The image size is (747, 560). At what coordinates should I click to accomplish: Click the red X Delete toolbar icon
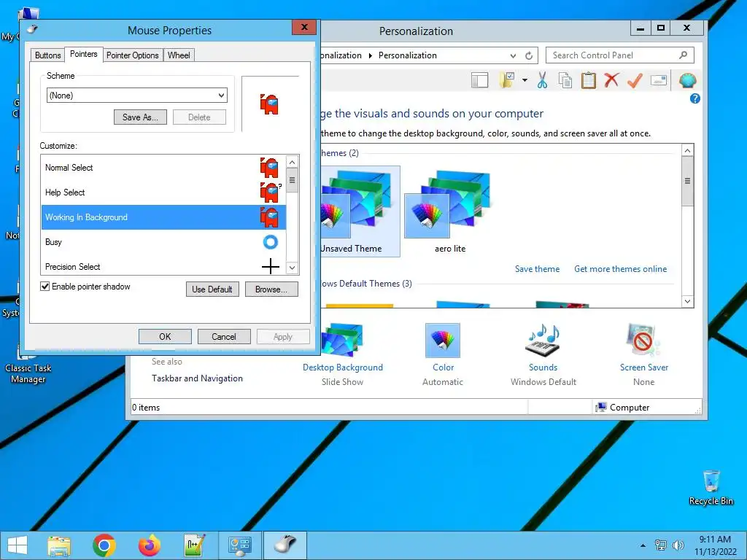[x=611, y=80]
